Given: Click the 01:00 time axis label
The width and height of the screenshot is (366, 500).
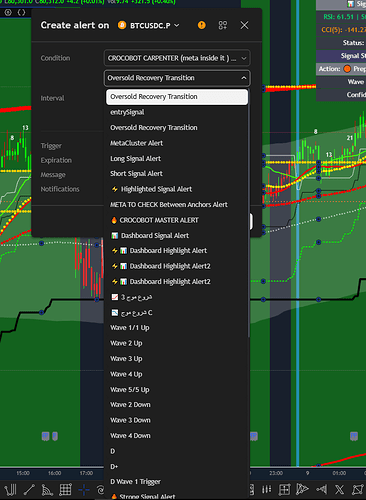Looking at the screenshot, I should point(339,473).
